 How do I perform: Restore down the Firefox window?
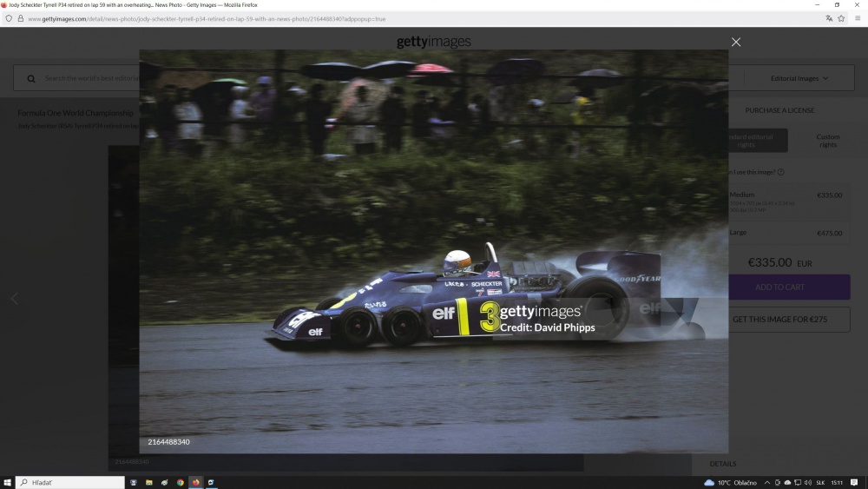837,5
